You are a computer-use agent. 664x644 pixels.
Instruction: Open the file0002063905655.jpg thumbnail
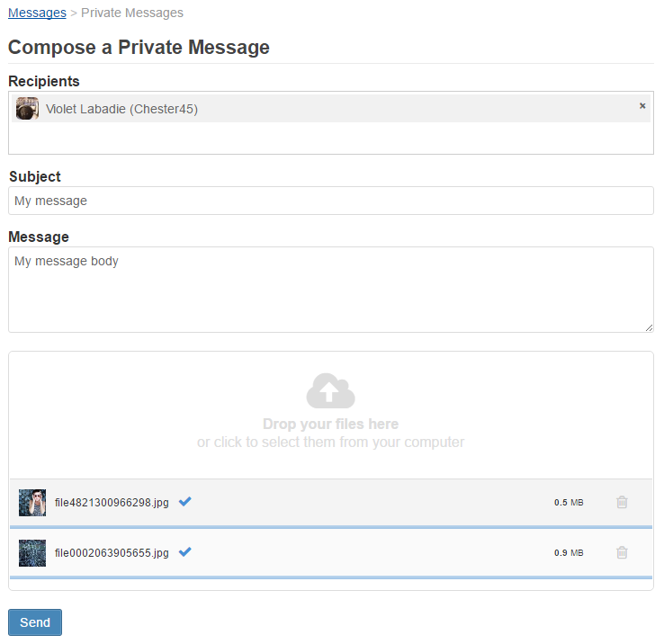(x=32, y=553)
